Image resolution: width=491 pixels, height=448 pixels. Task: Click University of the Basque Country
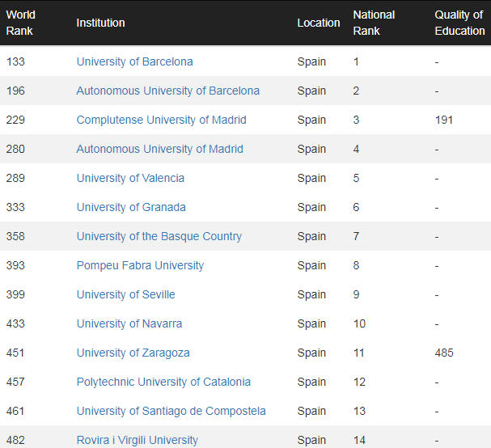pyautogui.click(x=159, y=236)
